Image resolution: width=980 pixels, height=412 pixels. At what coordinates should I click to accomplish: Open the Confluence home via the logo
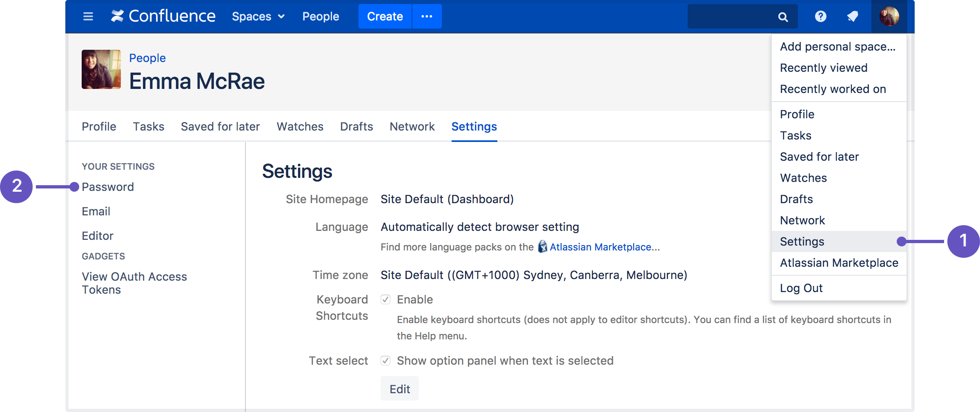coord(163,16)
